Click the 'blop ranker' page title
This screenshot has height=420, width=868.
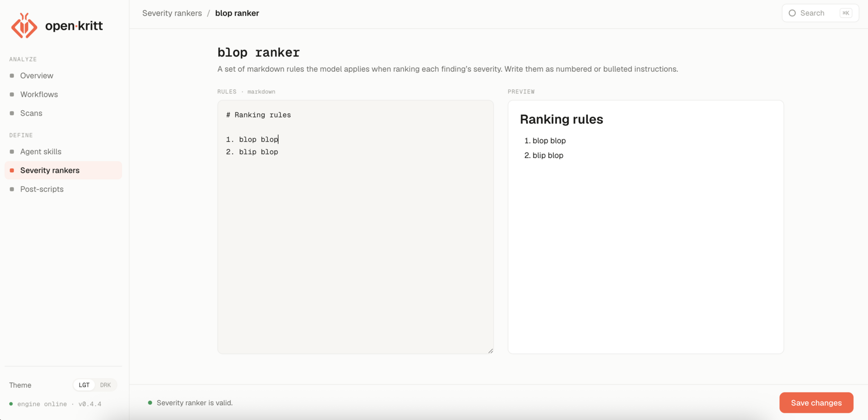pyautogui.click(x=258, y=52)
